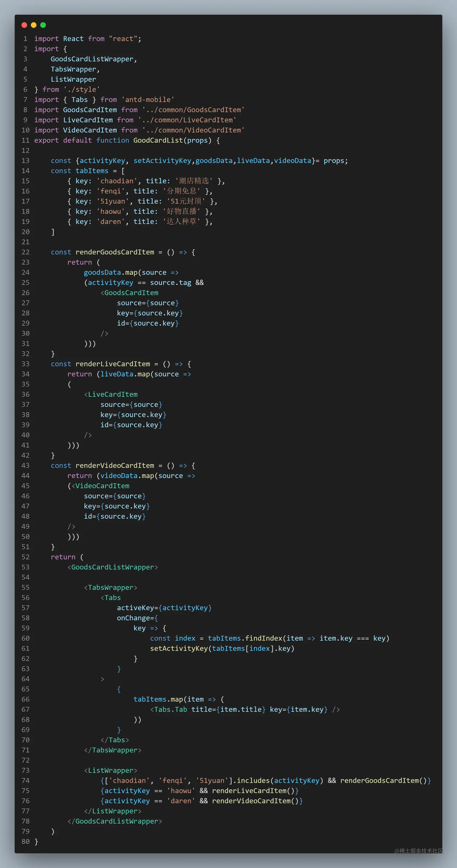
Task: Click the 'daren' string on line 76
Action: (181, 801)
